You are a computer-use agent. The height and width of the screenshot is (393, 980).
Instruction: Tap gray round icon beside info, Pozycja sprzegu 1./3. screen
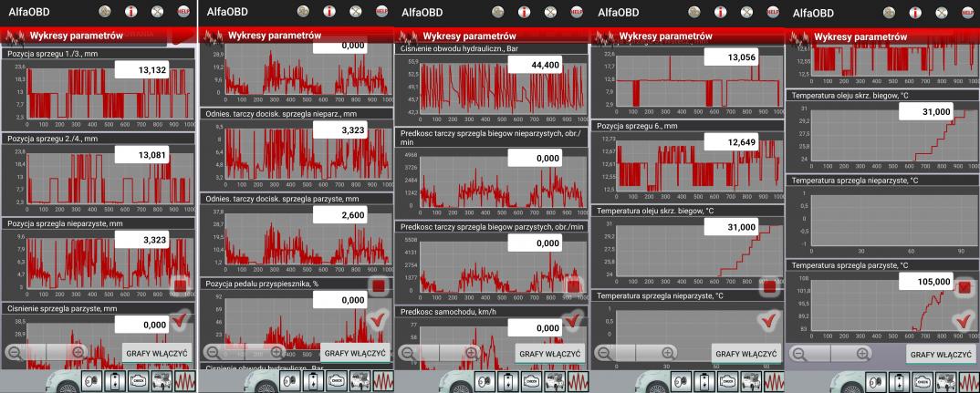106,11
